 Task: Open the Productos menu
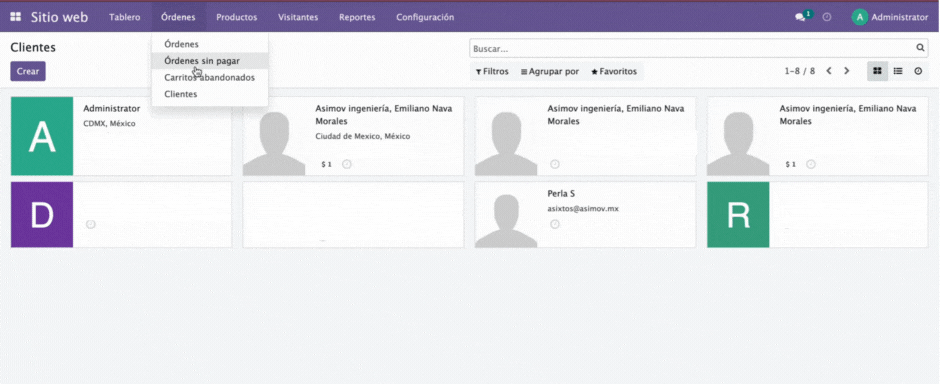(237, 17)
